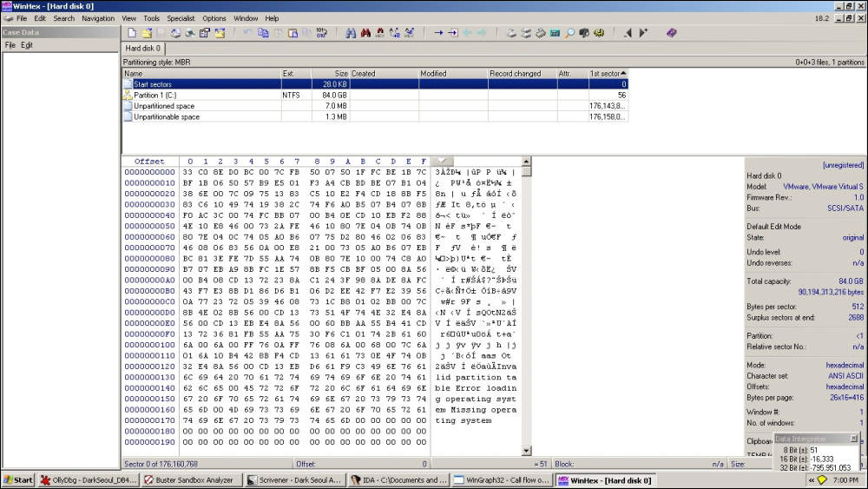Open the dropdown arrow above text column
The image size is (868, 489).
442,162
